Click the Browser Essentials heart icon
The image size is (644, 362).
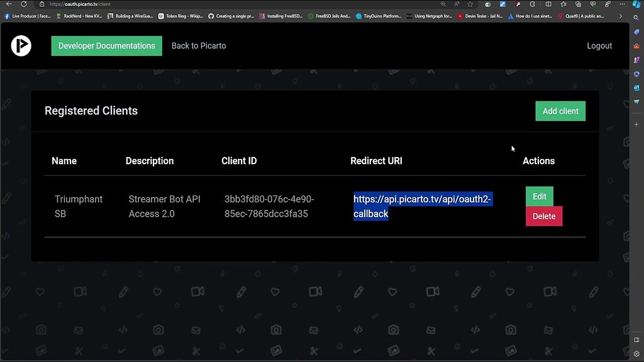[x=594, y=4]
